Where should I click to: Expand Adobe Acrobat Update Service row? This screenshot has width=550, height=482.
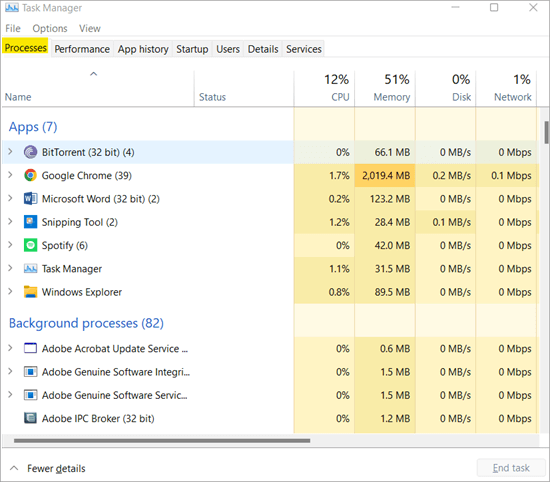coord(10,348)
